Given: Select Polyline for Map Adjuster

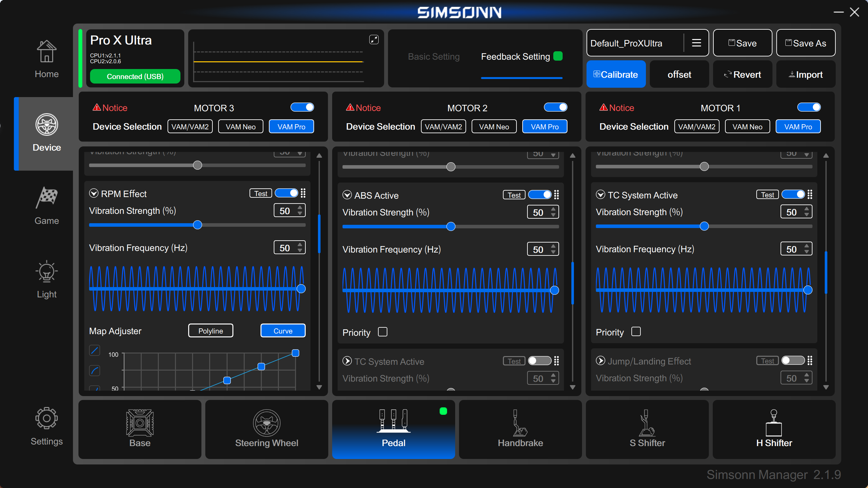Looking at the screenshot, I should 210,331.
